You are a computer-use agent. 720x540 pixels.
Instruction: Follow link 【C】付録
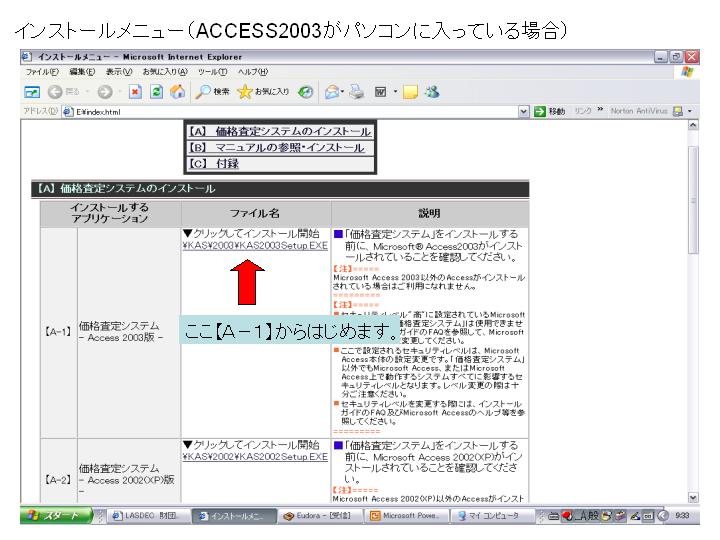(214, 163)
